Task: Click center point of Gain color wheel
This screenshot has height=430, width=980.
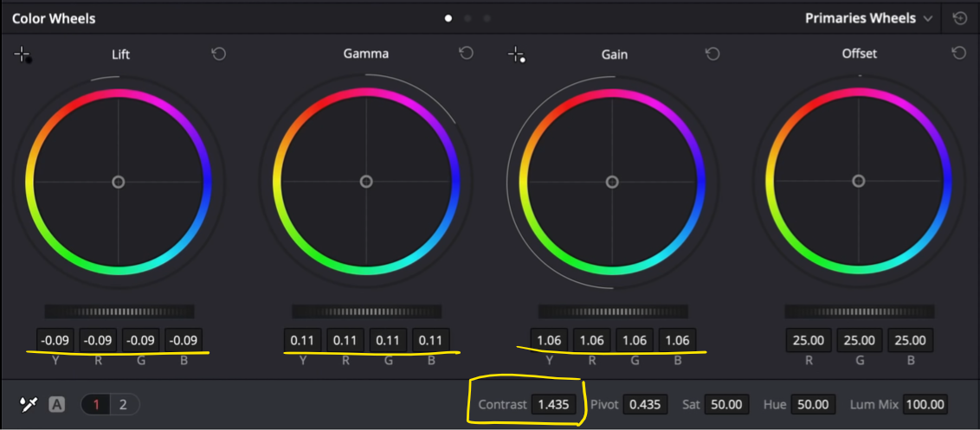Action: [613, 182]
